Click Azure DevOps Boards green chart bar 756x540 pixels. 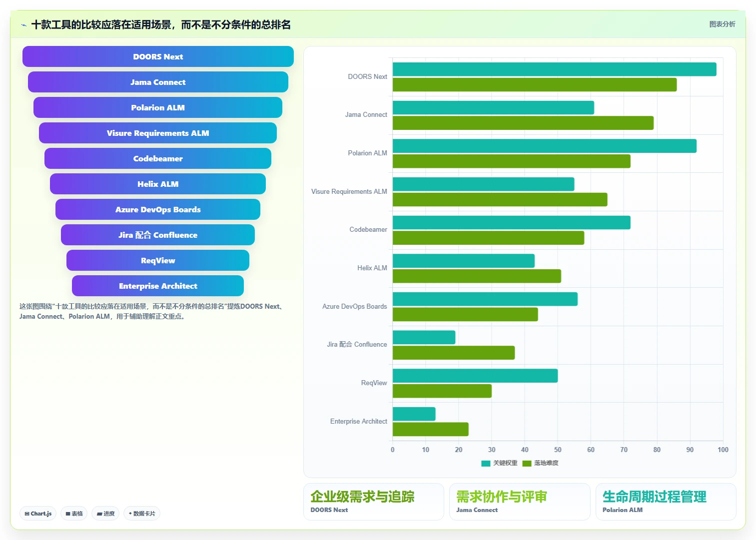point(465,315)
